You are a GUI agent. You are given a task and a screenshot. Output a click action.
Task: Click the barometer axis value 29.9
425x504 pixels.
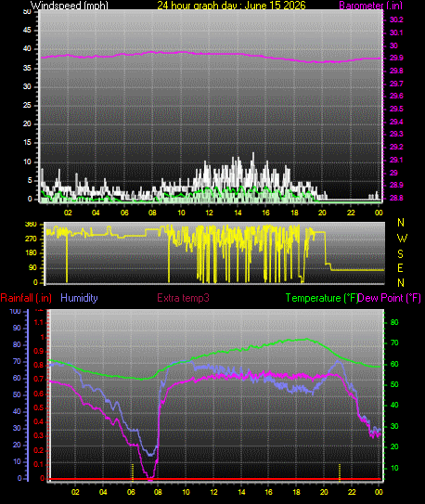coord(396,58)
